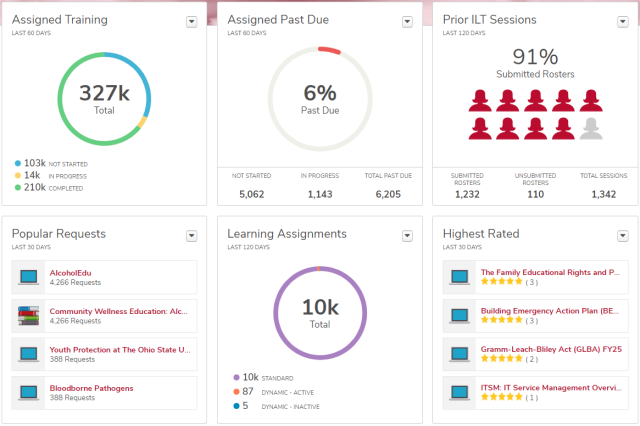The image size is (640, 426).
Task: Click the blue Not Started legend dot
Action: [18, 164]
